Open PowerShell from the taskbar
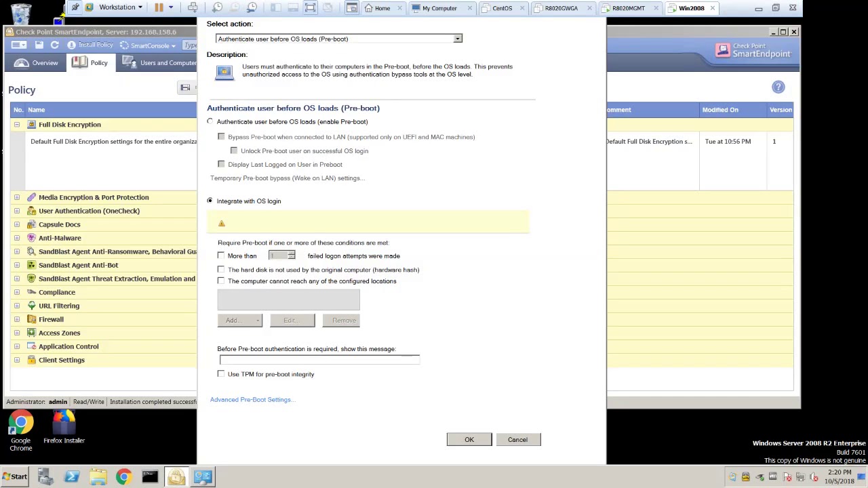 tap(71, 477)
